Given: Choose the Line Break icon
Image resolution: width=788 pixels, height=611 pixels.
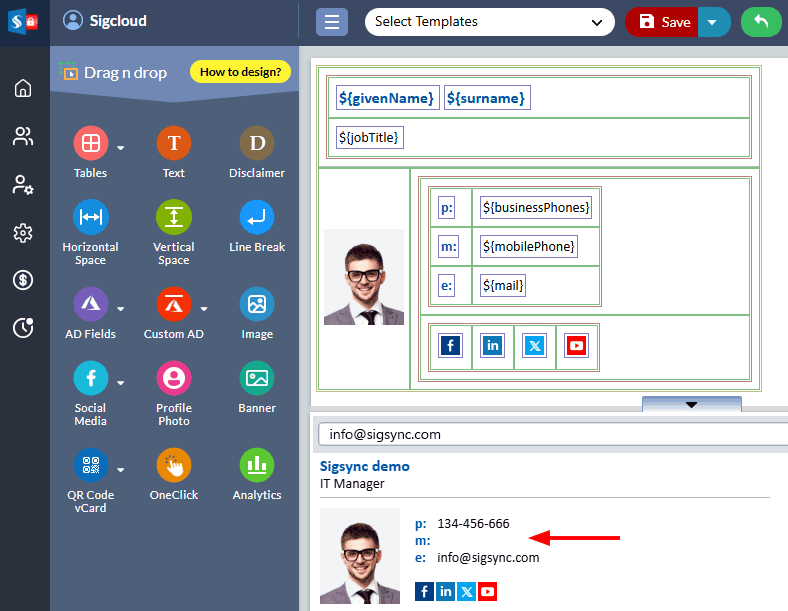Looking at the screenshot, I should [257, 217].
